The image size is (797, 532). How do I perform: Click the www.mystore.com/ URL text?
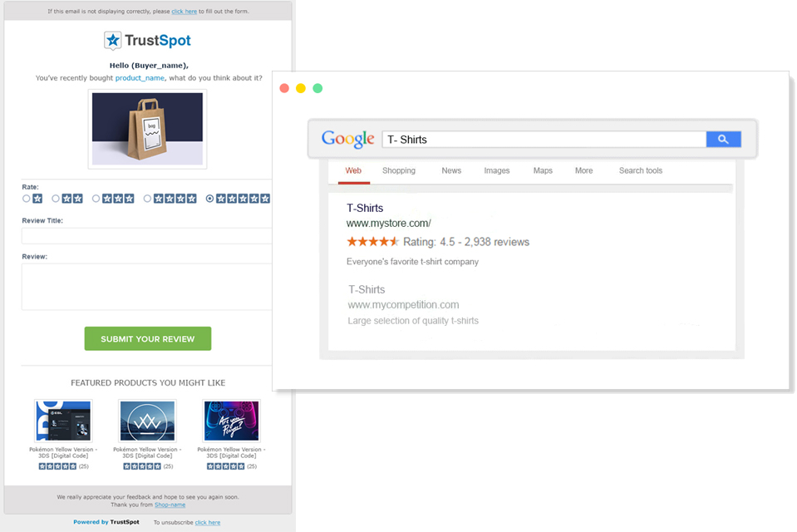pos(389,224)
